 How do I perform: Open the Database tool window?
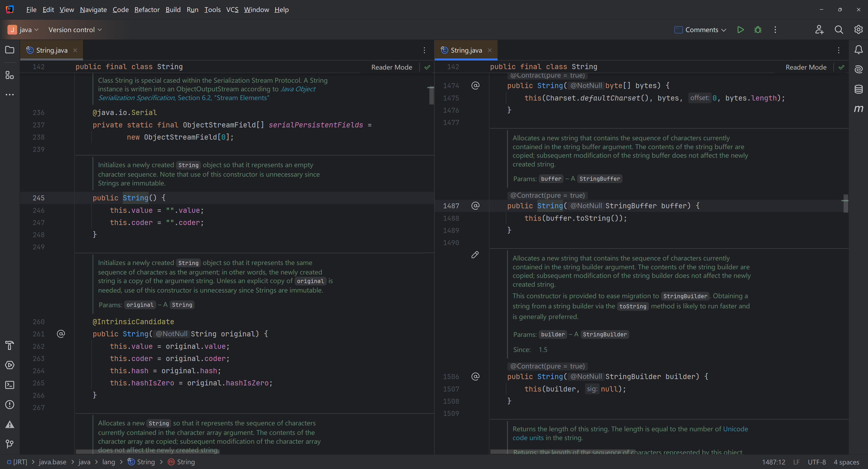coord(858,89)
